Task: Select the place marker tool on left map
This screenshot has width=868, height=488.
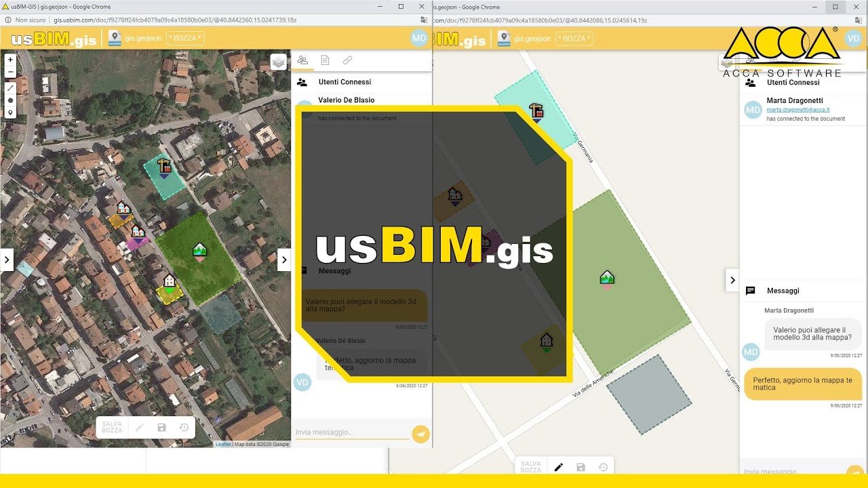Action: 10,113
